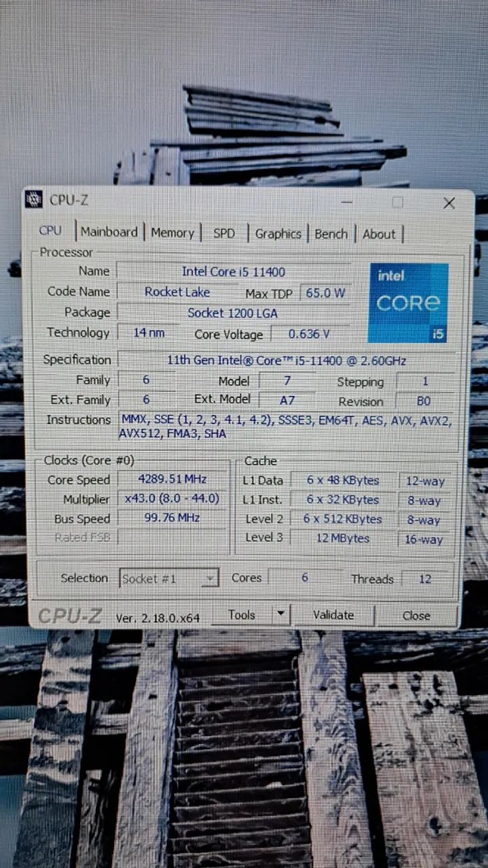Open the About tab
Screen dimensions: 488x868
click(x=379, y=235)
